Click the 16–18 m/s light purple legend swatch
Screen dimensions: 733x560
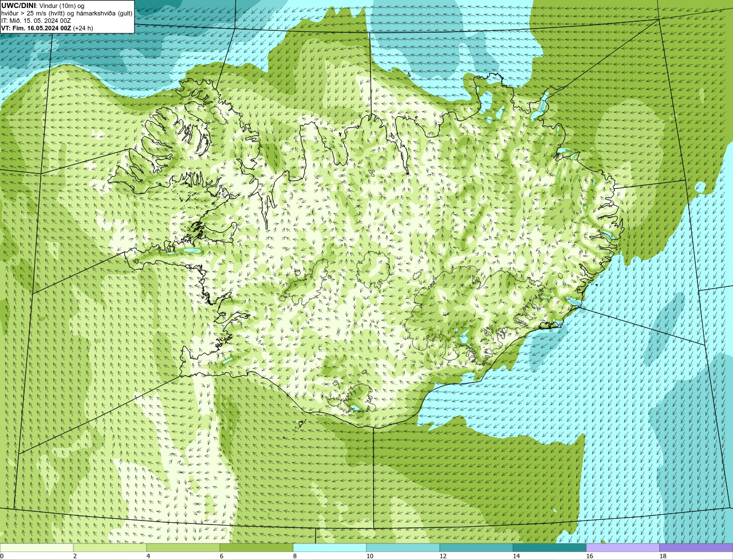point(623,547)
